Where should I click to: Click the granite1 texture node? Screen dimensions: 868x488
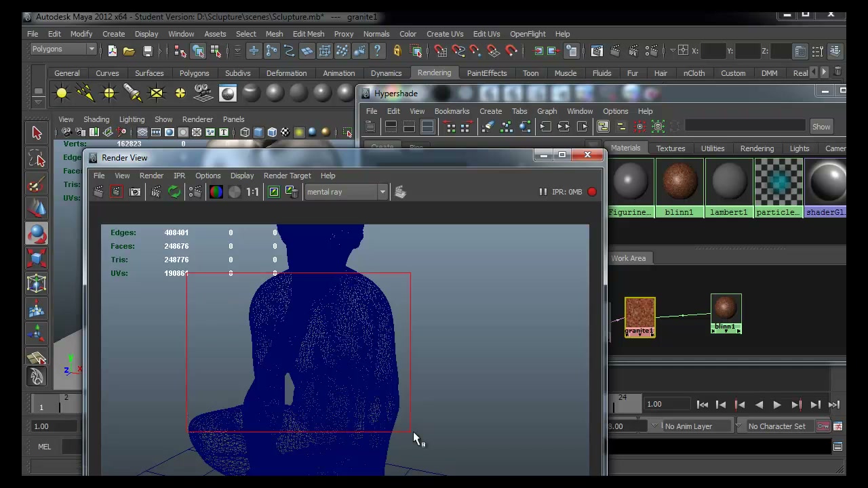pos(640,317)
